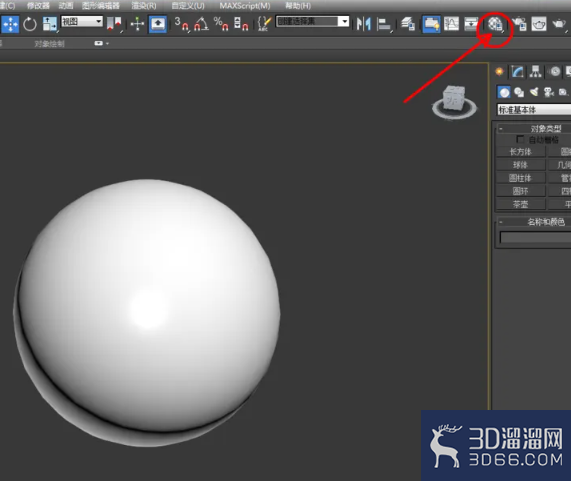Viewport: 571px width, 481px height.
Task: Click the 长方体 button
Action: click(x=520, y=152)
